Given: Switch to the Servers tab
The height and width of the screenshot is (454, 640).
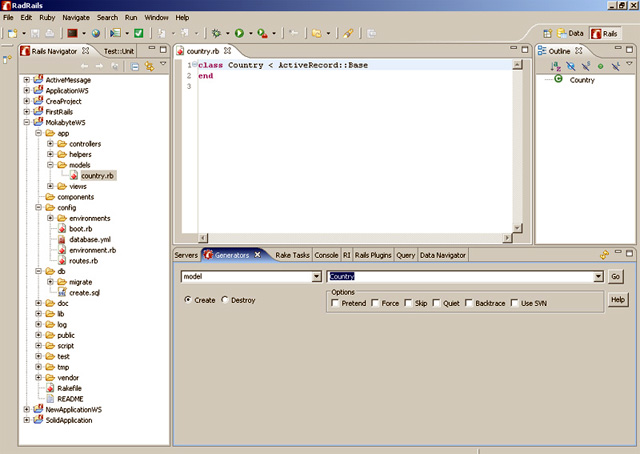Looking at the screenshot, I should coord(186,255).
